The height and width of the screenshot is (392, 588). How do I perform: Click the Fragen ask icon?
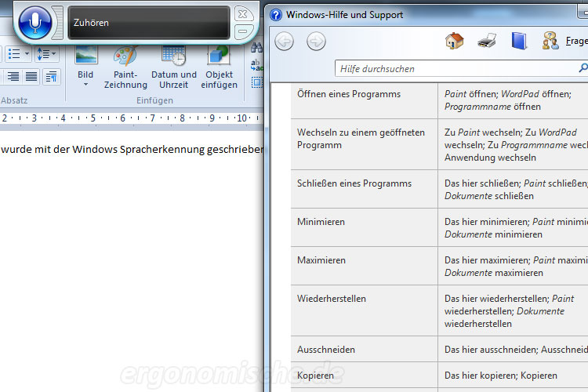point(550,41)
